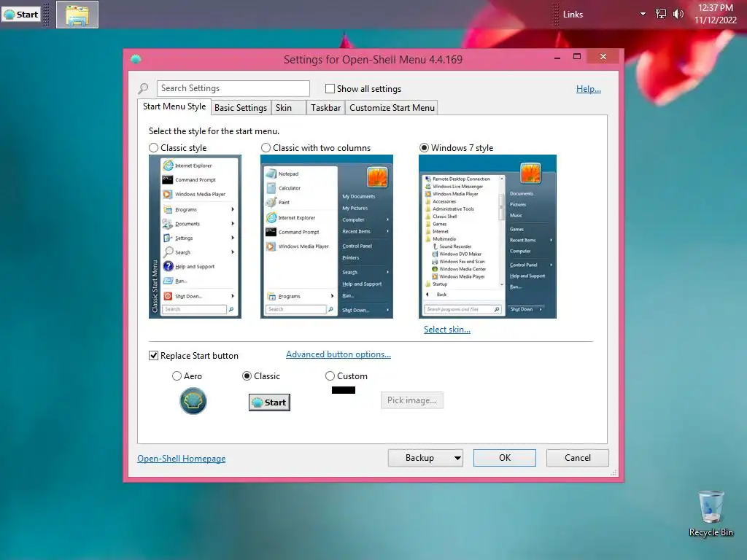Select the Windows 7 style radio button
The image size is (747, 560).
pyautogui.click(x=424, y=148)
